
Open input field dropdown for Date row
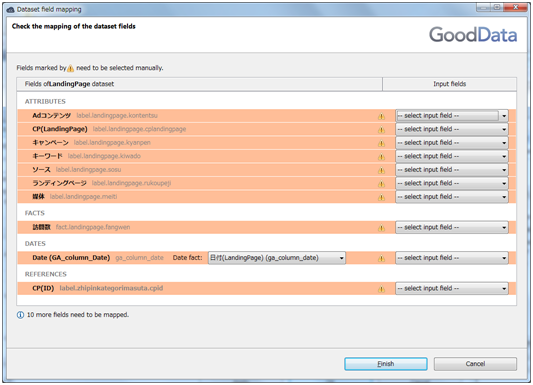[x=452, y=258]
